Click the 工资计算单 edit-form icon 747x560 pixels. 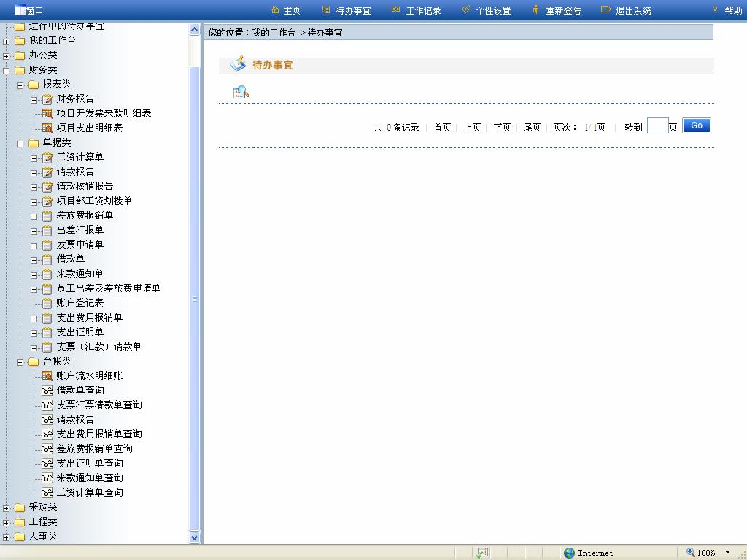[47, 157]
